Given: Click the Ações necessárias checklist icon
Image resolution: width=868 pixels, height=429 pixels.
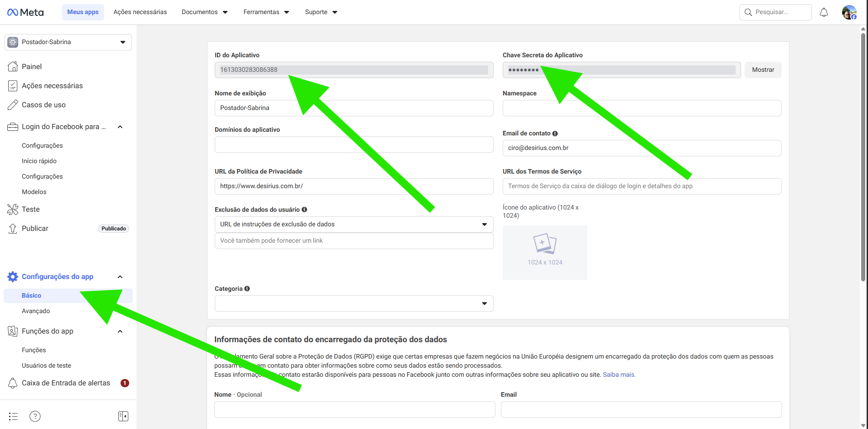Looking at the screenshot, I should point(13,85).
